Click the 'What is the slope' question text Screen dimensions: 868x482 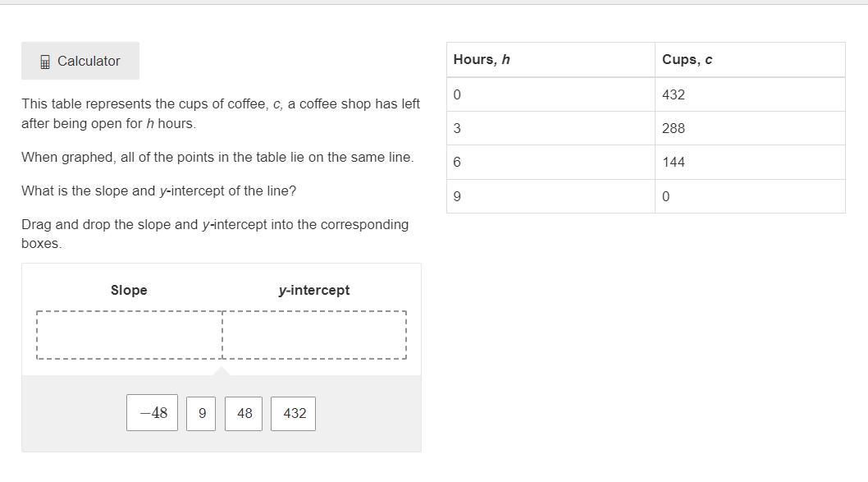(x=158, y=191)
